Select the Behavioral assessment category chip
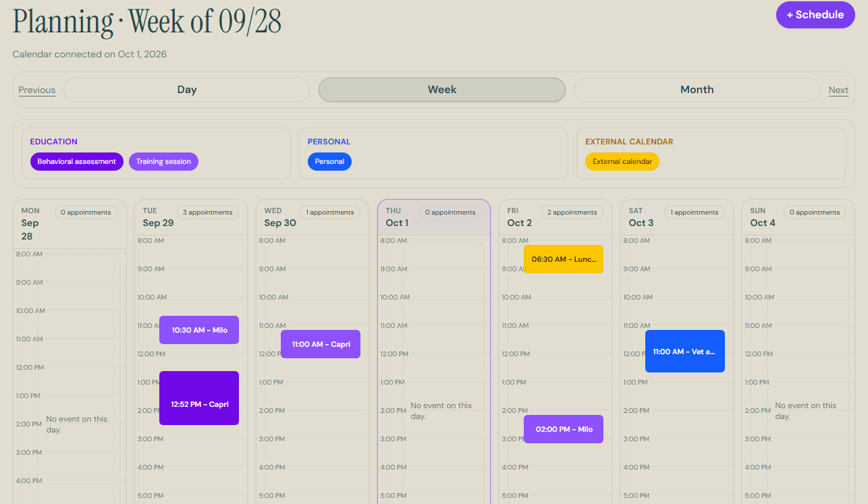The image size is (868, 504). pos(77,162)
